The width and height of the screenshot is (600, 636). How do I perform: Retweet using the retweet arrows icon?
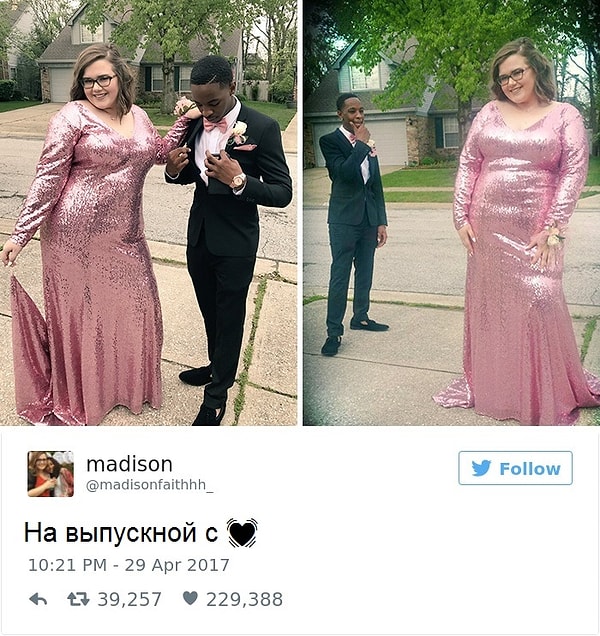(x=78, y=599)
